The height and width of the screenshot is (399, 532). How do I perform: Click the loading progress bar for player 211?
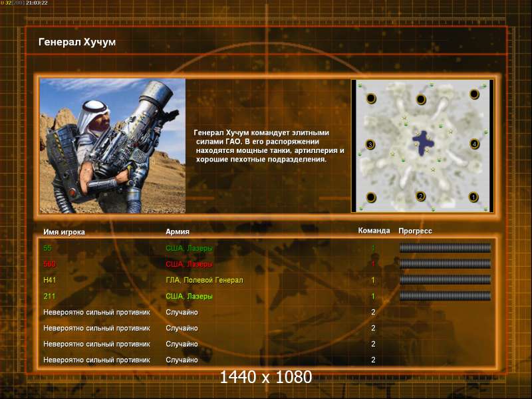pyautogui.click(x=445, y=296)
